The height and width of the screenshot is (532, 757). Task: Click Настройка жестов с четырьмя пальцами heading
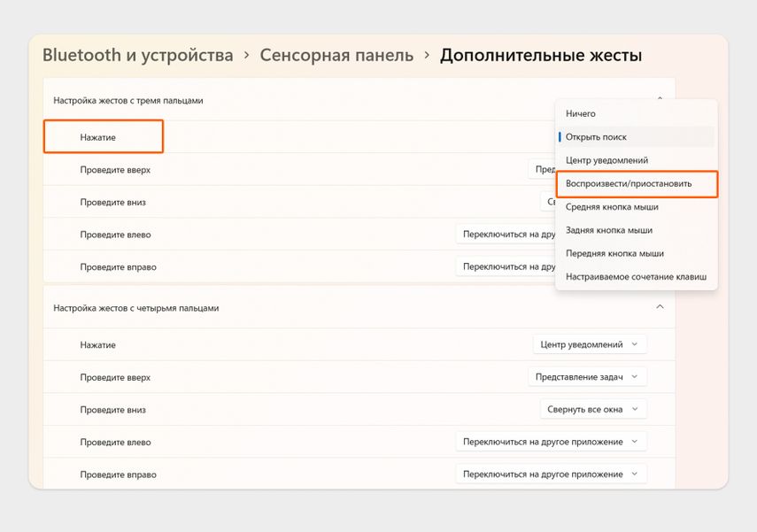point(136,308)
